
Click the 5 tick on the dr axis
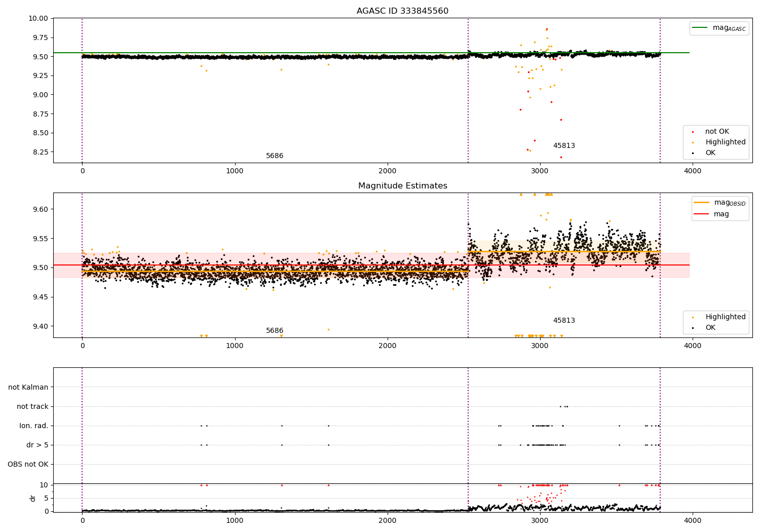(46, 499)
